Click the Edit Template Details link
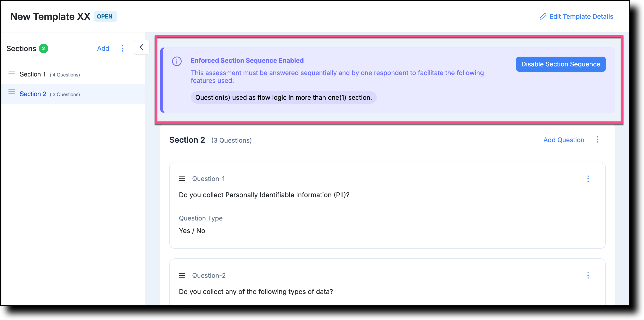Viewport: 644px width, 320px height. pos(581,16)
